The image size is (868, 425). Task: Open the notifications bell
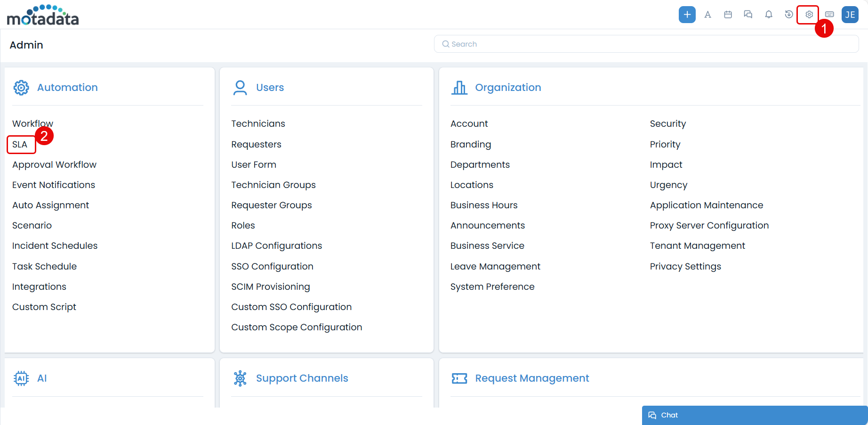point(769,15)
